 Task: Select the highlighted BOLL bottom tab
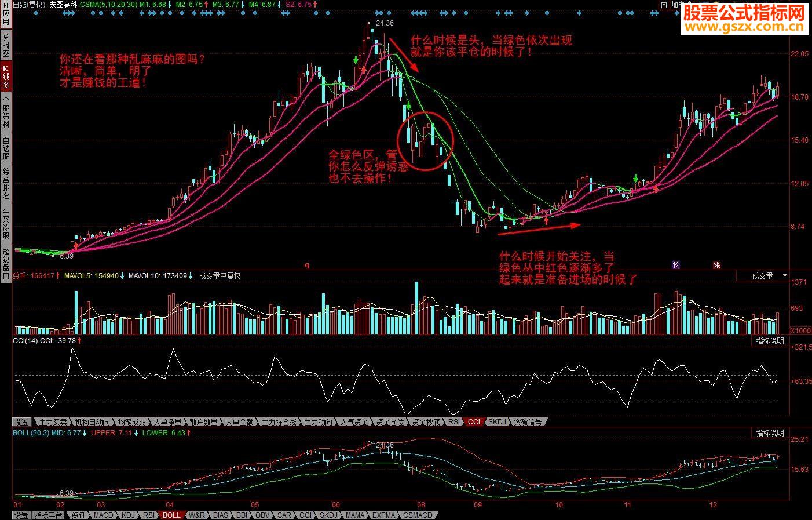click(171, 515)
